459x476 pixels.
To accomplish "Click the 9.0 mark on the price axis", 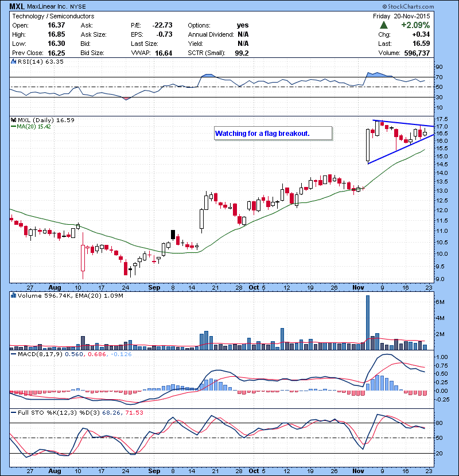I will [440, 279].
